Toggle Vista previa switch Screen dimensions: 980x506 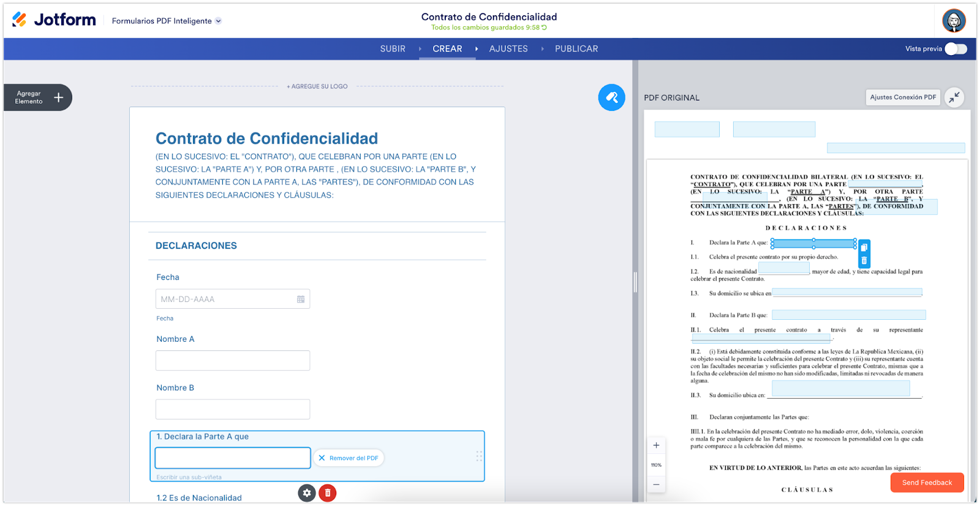click(956, 49)
